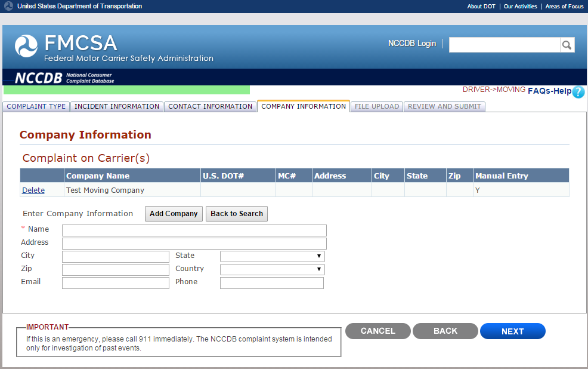Click the search magnifier icon
Viewport: 588px width, 369px height.
click(567, 45)
